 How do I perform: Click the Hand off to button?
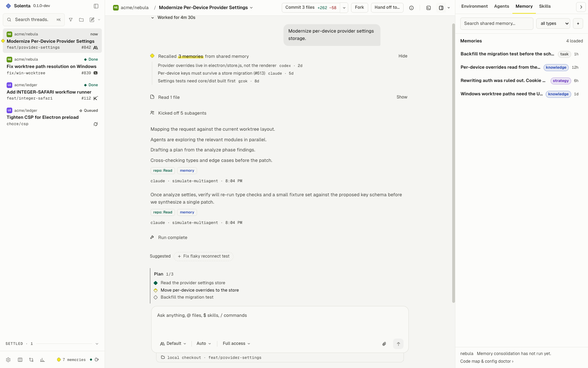point(387,8)
